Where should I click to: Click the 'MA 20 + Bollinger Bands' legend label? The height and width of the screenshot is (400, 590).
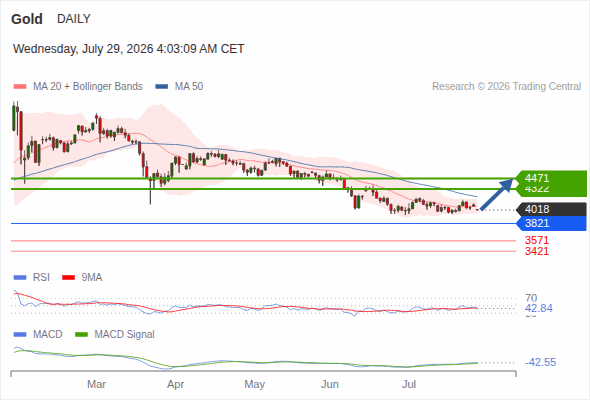[x=88, y=87]
